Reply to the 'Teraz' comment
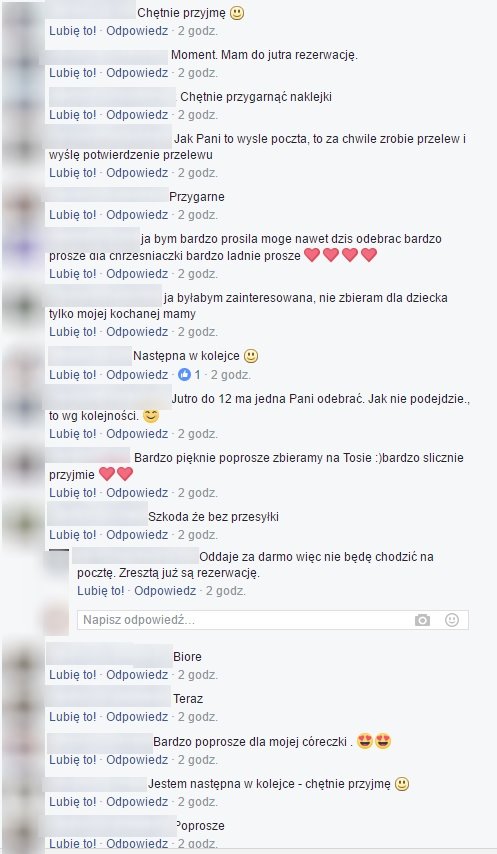This screenshot has width=497, height=854. tap(137, 717)
